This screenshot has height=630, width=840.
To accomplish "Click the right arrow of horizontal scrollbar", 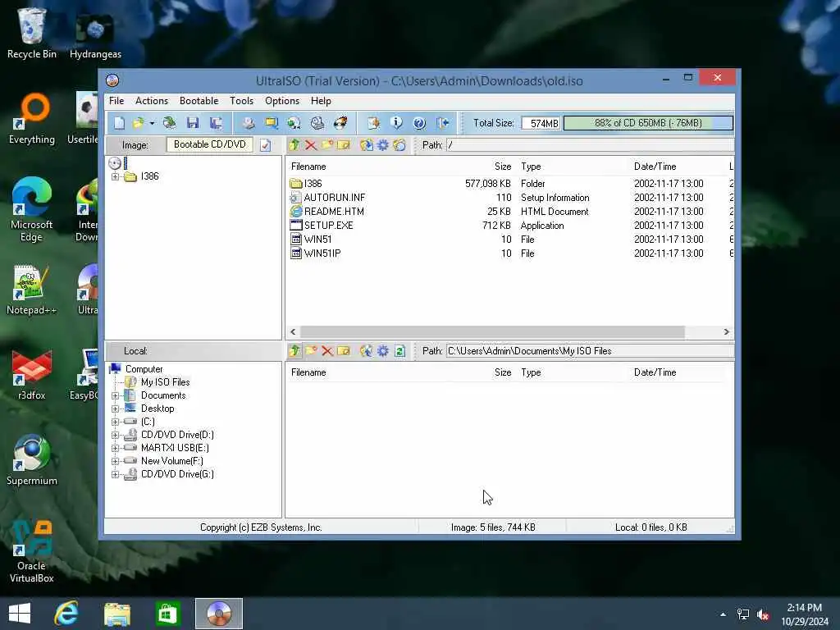I will [x=727, y=332].
